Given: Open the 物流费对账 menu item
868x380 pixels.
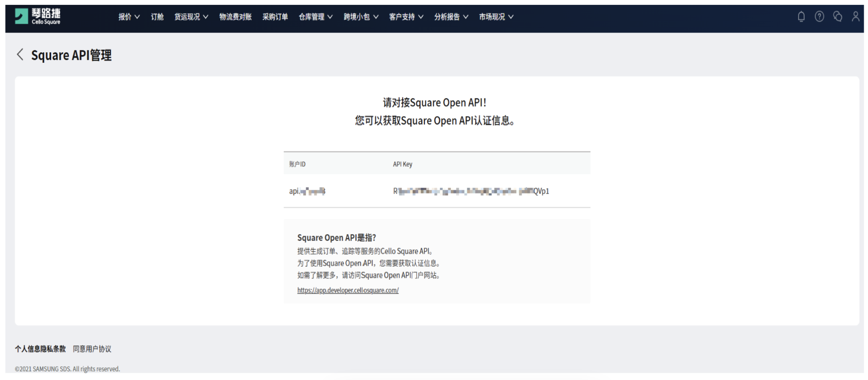Looking at the screenshot, I should click(x=235, y=17).
